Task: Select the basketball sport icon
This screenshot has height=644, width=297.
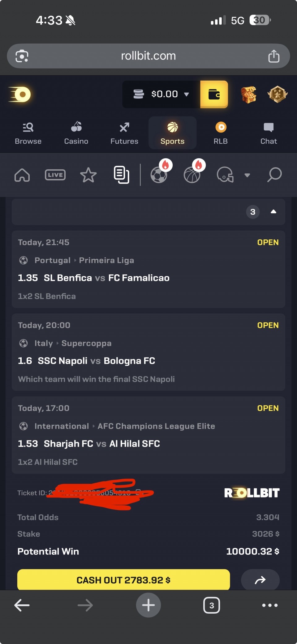Action: point(192,175)
